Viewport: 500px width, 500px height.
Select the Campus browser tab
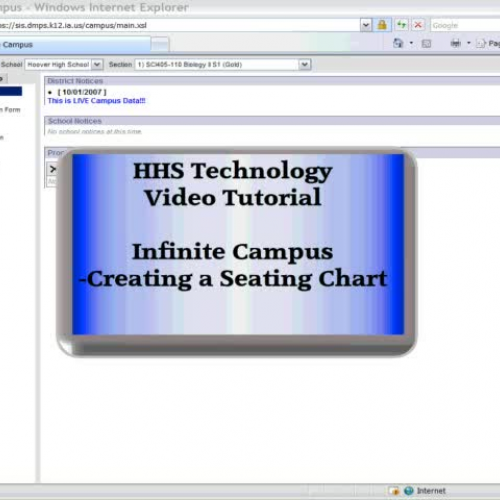[75, 45]
